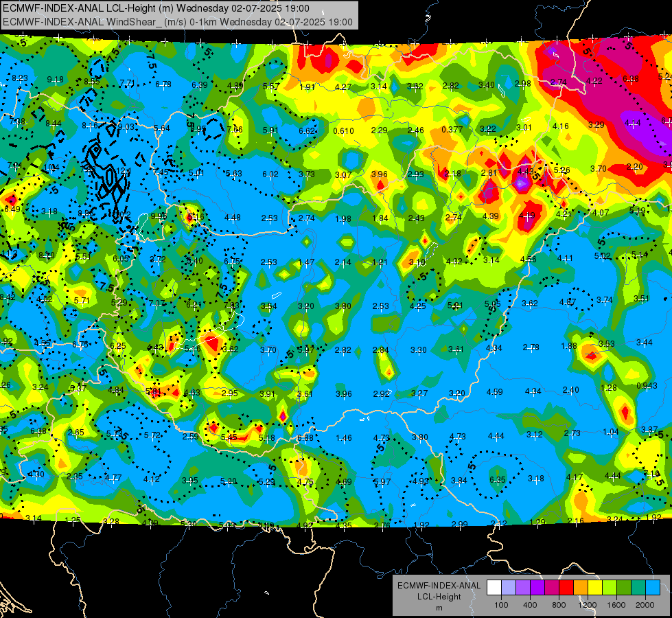Click the wind shear value 3.07

point(343,175)
